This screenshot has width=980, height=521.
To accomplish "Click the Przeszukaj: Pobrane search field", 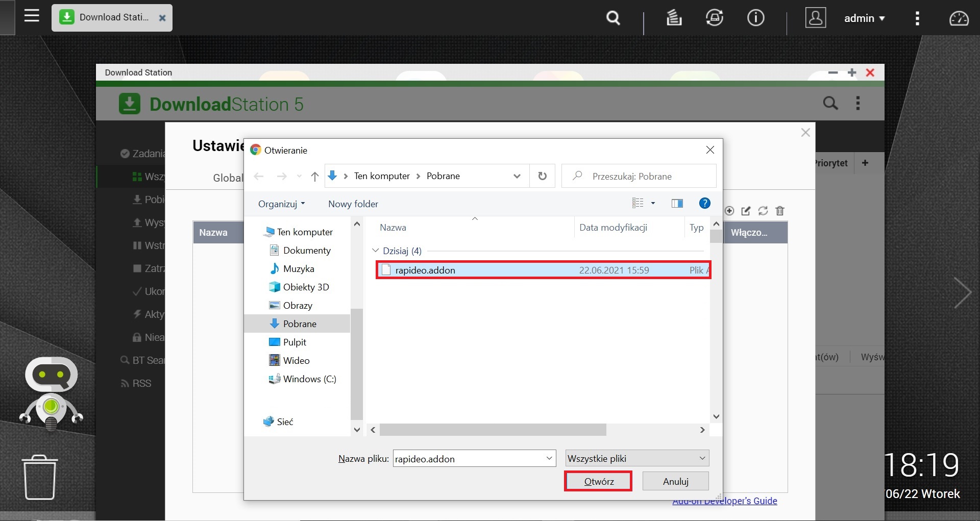I will click(x=639, y=176).
